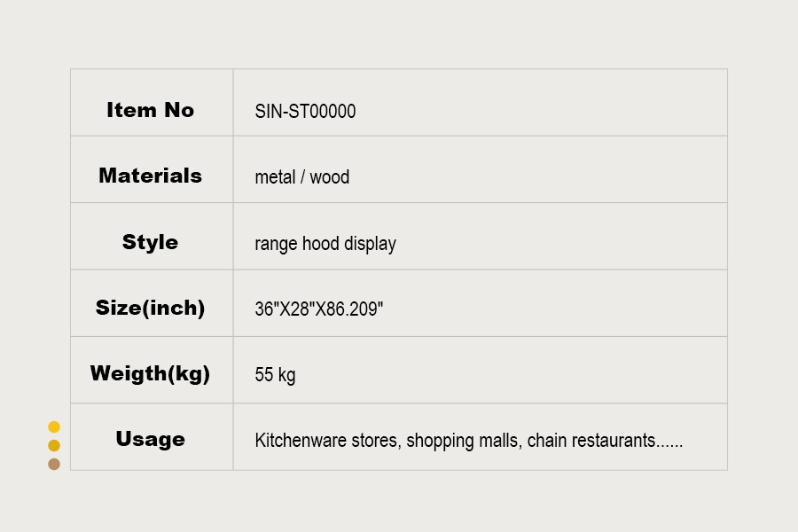Click the golden middle dot
Viewport: 798px width, 532px height.
(54, 445)
